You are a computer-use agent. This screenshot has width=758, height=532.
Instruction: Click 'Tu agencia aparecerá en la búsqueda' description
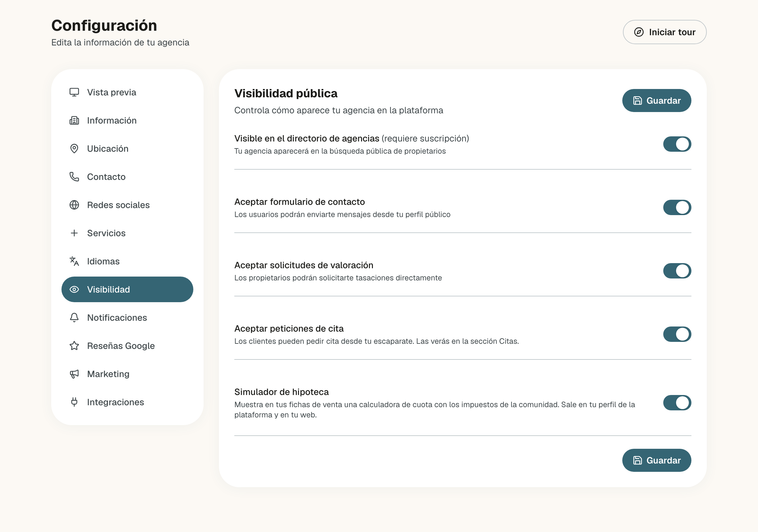tap(340, 151)
